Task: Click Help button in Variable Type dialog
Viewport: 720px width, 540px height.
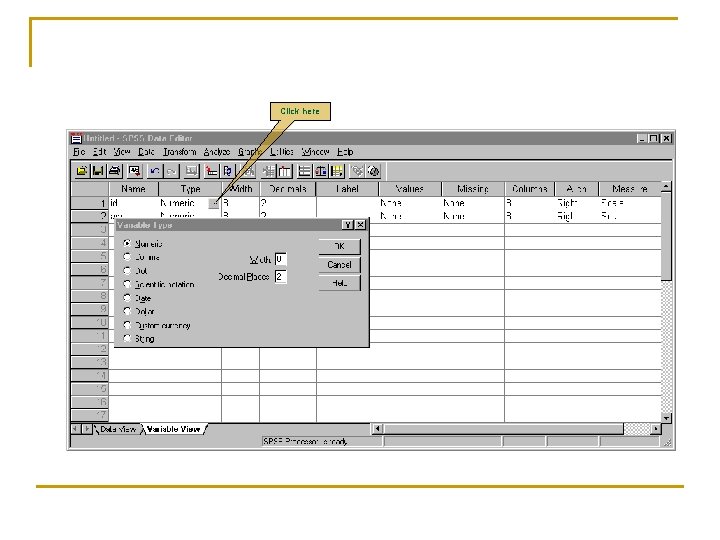Action: (339, 283)
